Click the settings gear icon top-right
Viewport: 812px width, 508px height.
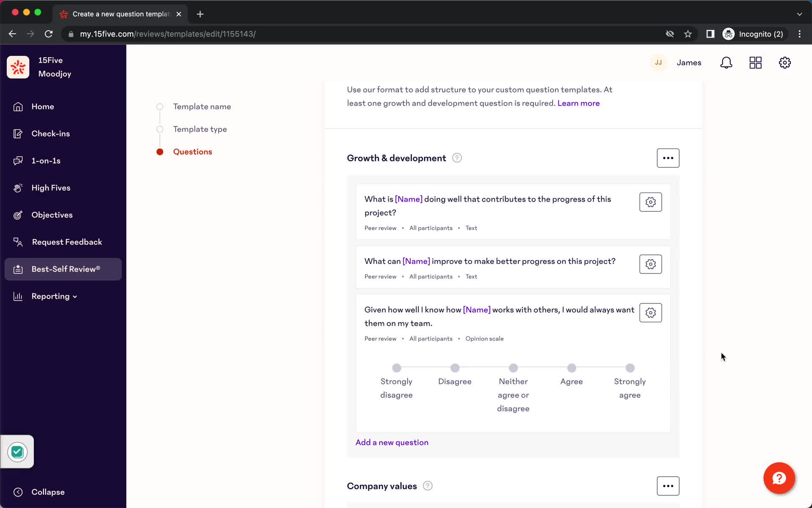786,63
